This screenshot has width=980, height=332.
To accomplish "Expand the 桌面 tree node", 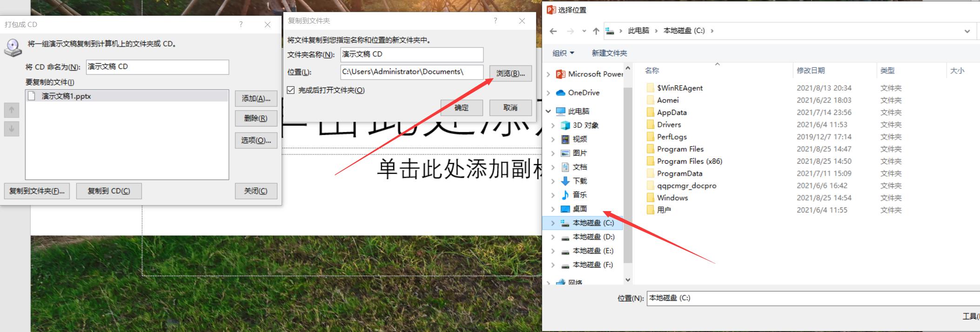I will pyautogui.click(x=553, y=209).
